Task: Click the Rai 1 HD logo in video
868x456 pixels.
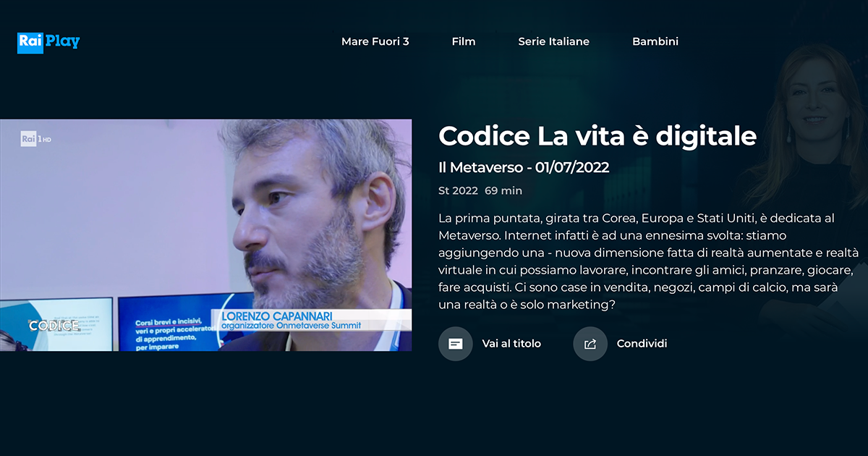Action: 36,138
